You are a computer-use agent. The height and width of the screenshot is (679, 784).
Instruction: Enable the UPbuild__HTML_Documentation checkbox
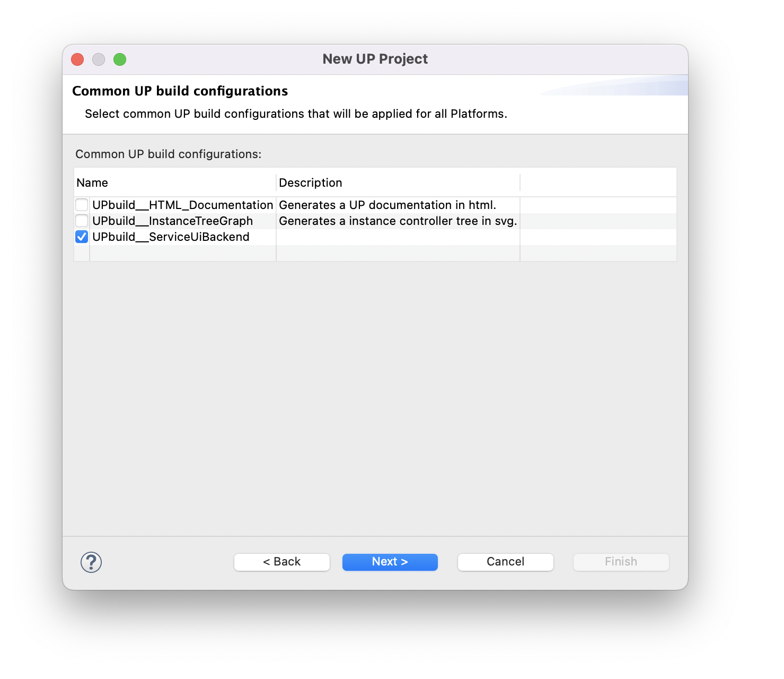(82, 205)
